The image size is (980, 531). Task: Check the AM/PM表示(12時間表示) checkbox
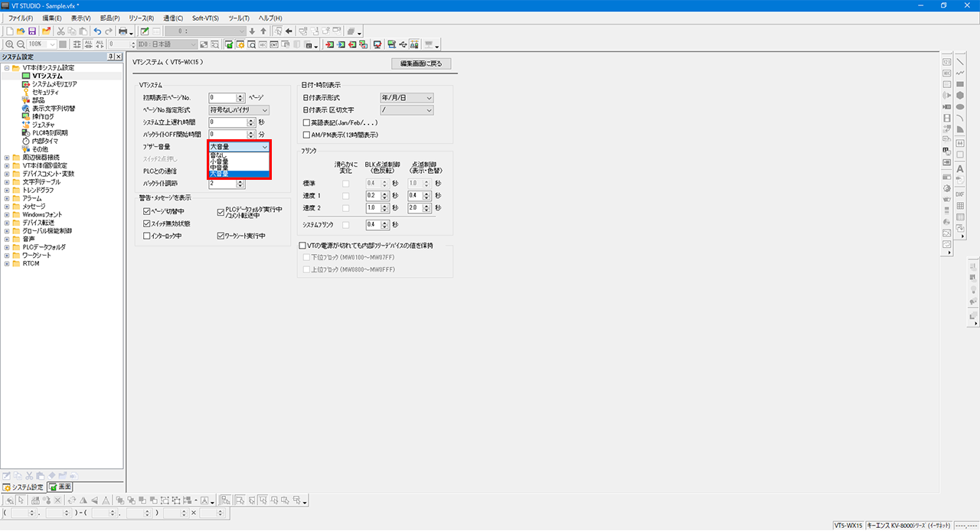(306, 135)
